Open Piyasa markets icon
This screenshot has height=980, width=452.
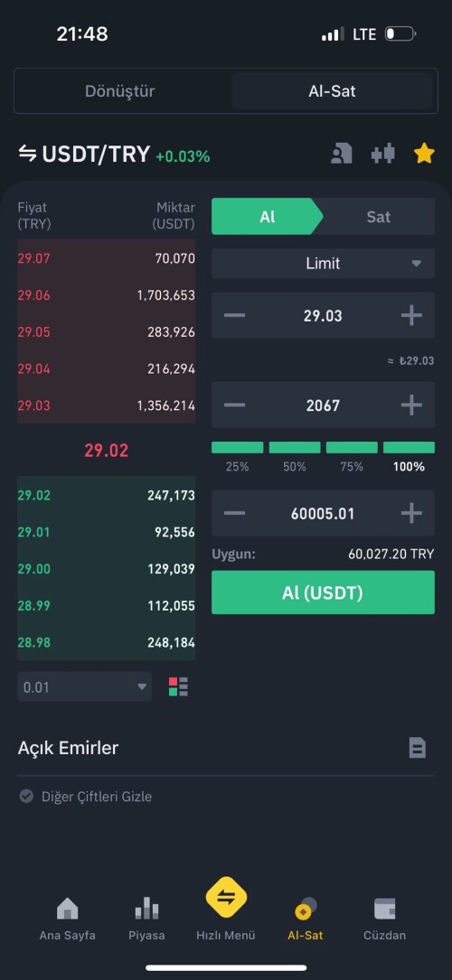pyautogui.click(x=146, y=908)
